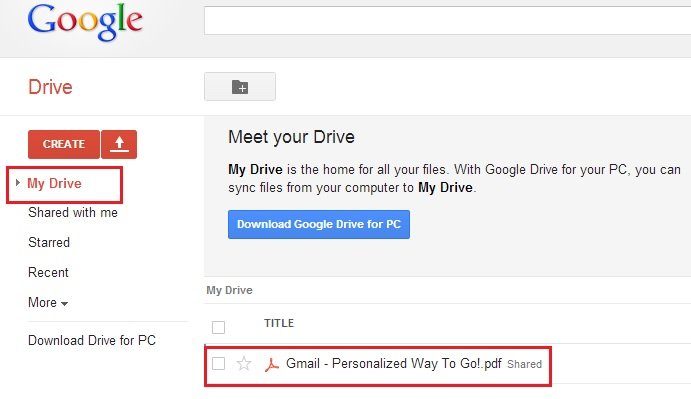Click the red CREATE button
The image size is (691, 399).
[64, 144]
